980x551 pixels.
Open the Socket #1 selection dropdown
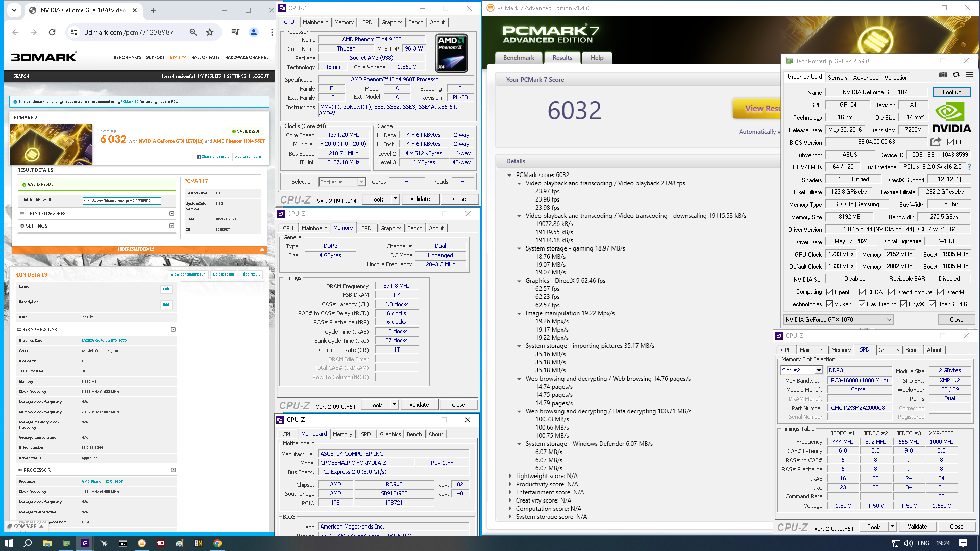(342, 182)
